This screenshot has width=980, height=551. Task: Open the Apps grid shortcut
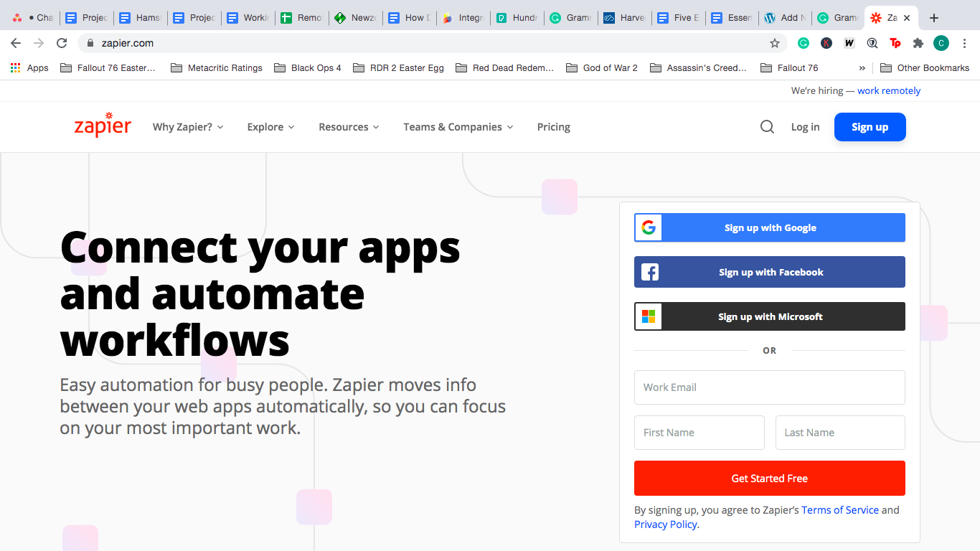click(29, 68)
